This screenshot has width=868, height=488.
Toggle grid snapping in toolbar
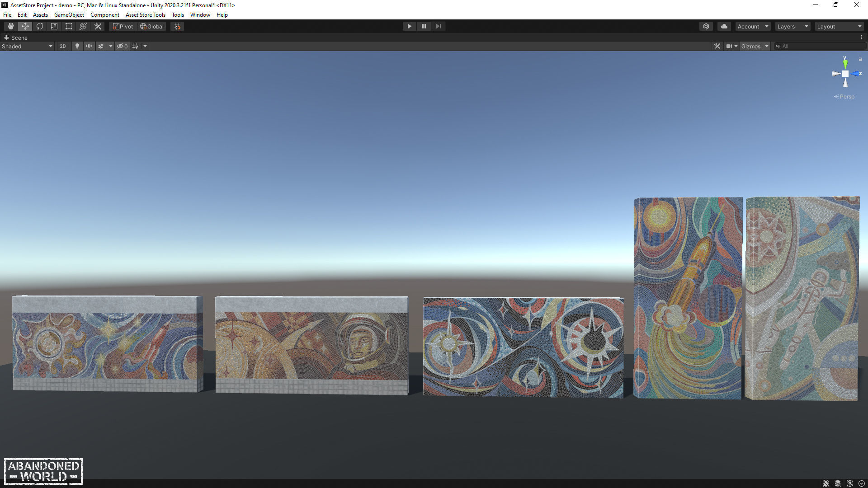click(177, 26)
